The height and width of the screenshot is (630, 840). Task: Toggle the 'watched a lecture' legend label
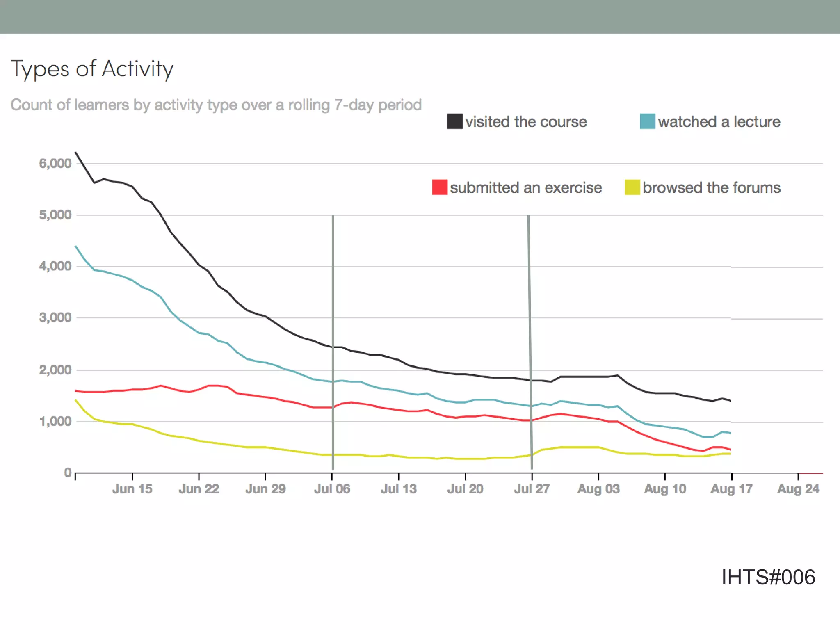coord(719,122)
